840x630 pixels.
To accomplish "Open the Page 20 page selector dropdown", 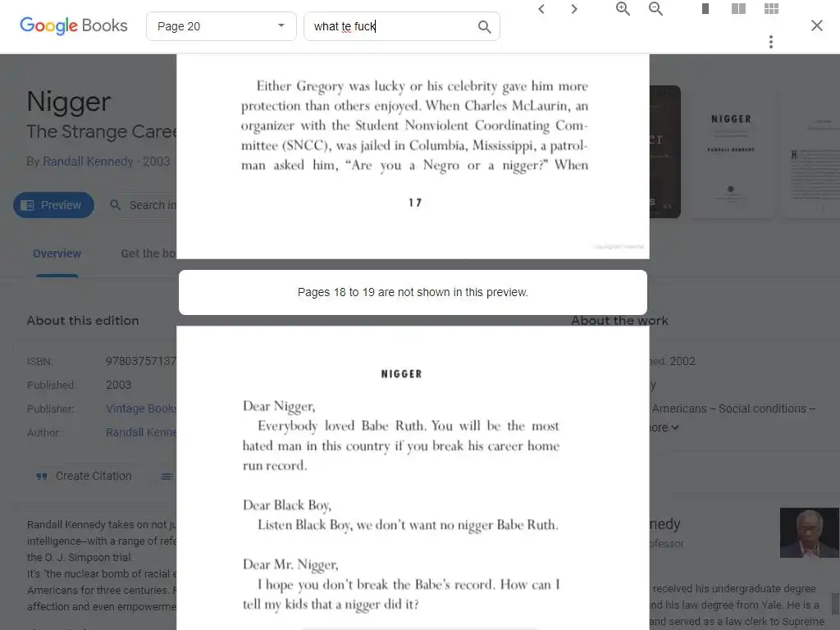I will (x=221, y=26).
